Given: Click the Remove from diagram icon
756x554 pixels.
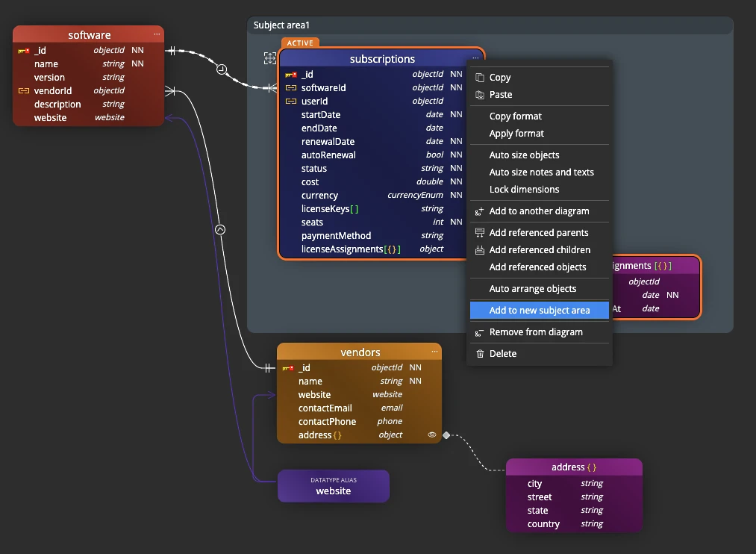Looking at the screenshot, I should pyautogui.click(x=479, y=332).
